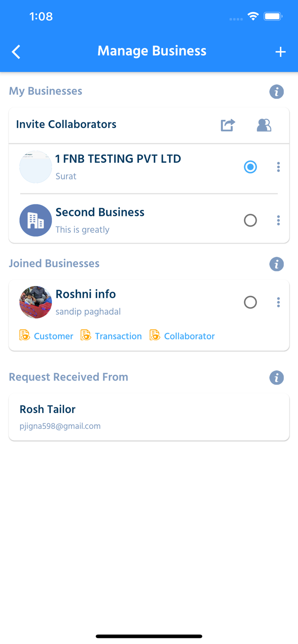Select the 1 FNB TESTING PVT LTD radio button

click(x=250, y=167)
